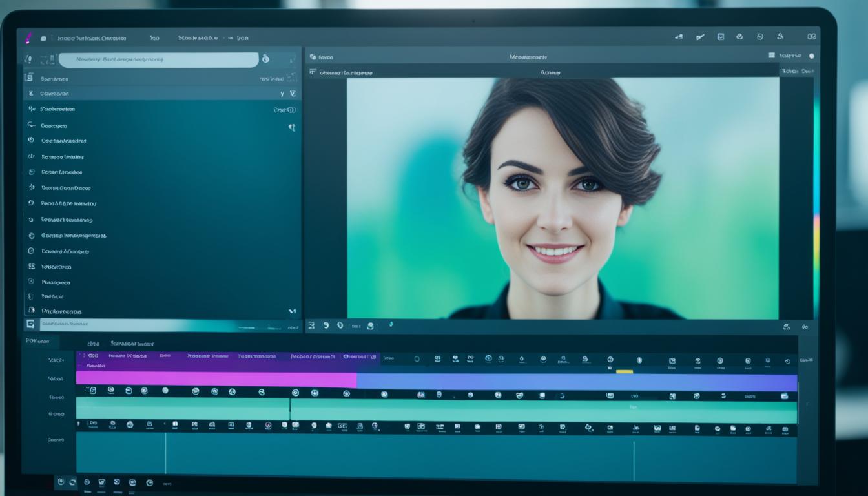Select the right teal clip on the middle track

coord(544,411)
